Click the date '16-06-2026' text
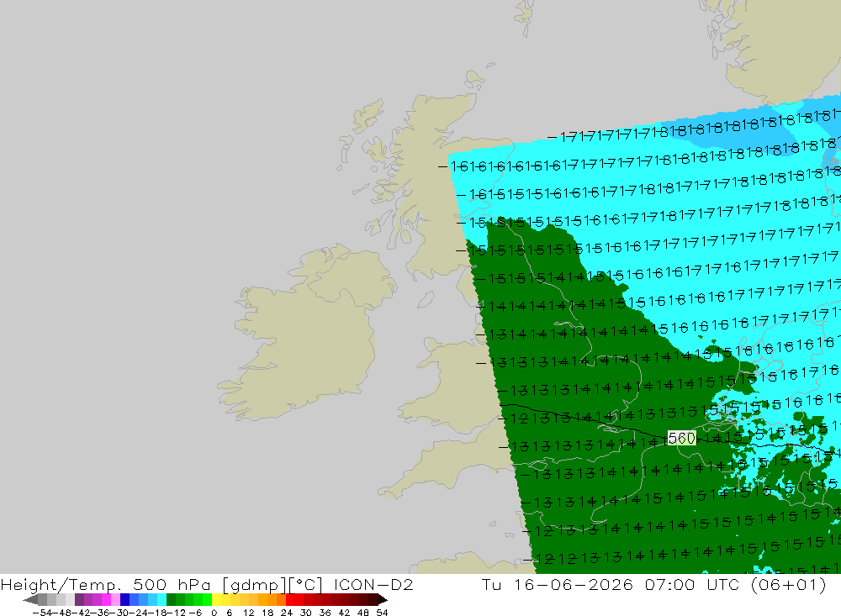The image size is (841, 616). 574,584
